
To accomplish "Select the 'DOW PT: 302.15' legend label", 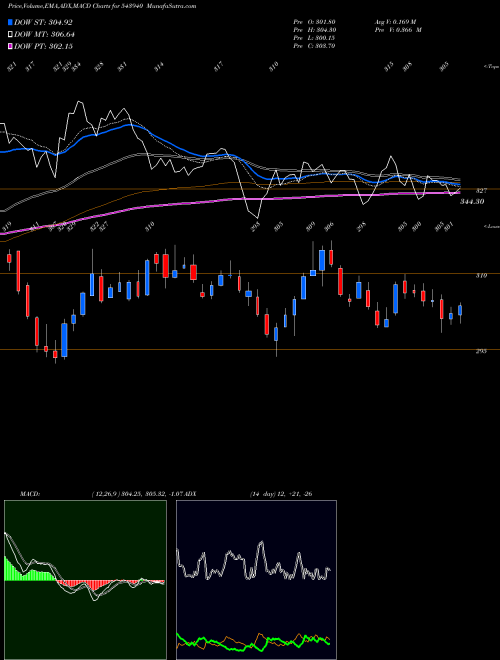I will [x=43, y=46].
